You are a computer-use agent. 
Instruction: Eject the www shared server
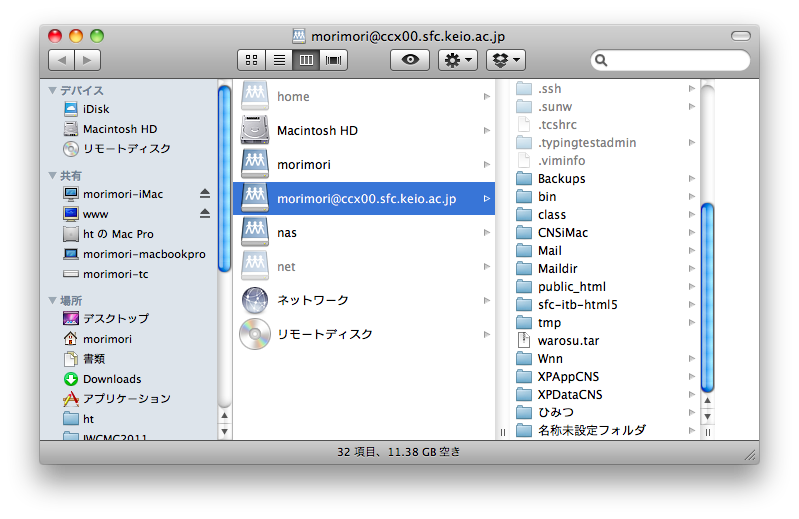(205, 213)
